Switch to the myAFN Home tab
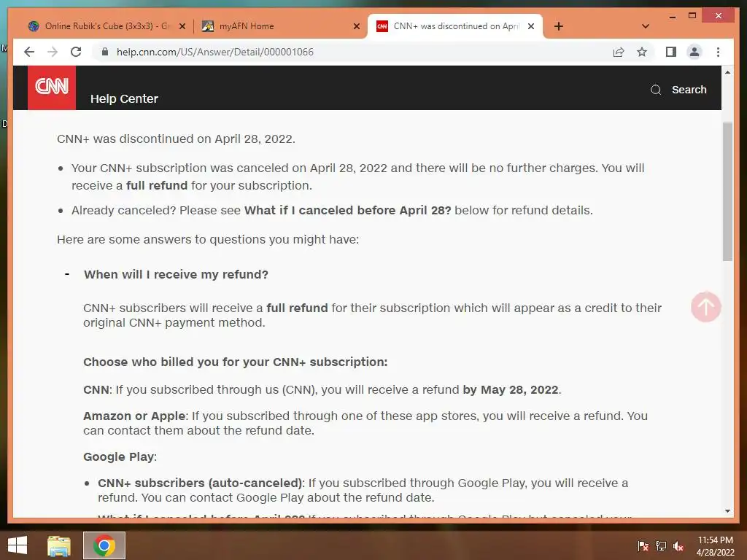 pos(281,26)
